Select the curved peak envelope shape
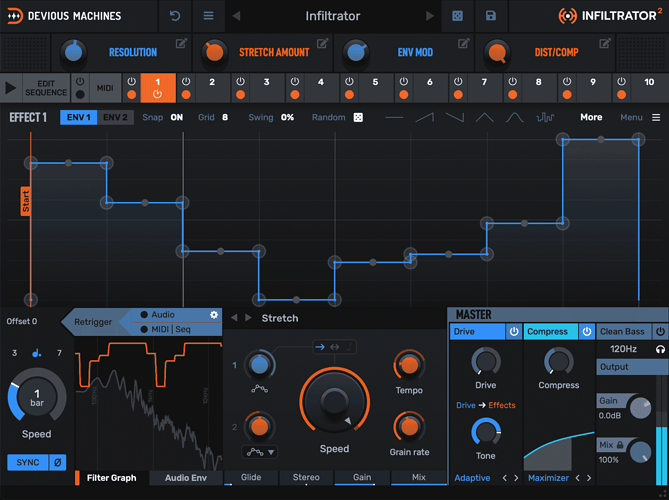The height and width of the screenshot is (500, 669). pyautogui.click(x=515, y=117)
